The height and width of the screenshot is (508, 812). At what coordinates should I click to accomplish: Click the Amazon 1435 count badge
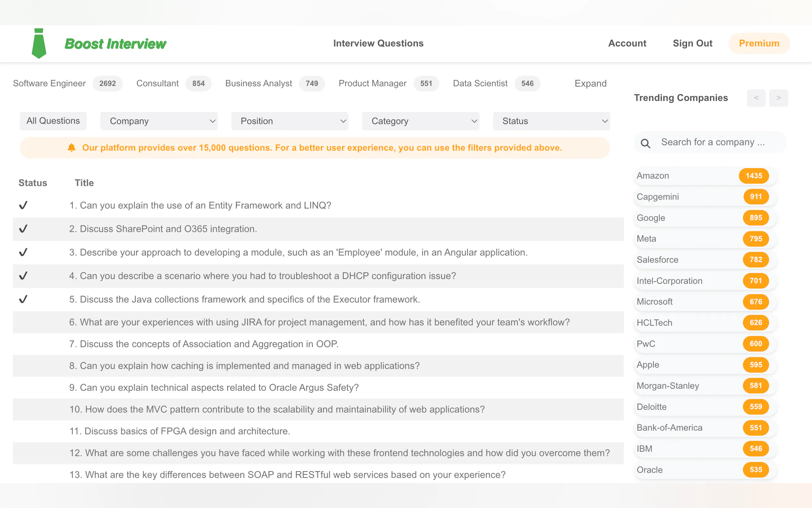[x=753, y=176]
